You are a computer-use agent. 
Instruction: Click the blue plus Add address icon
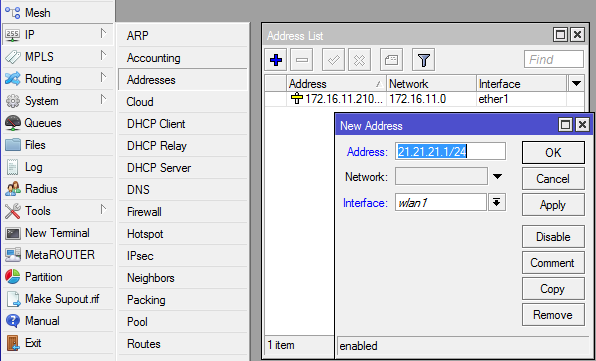[276, 60]
